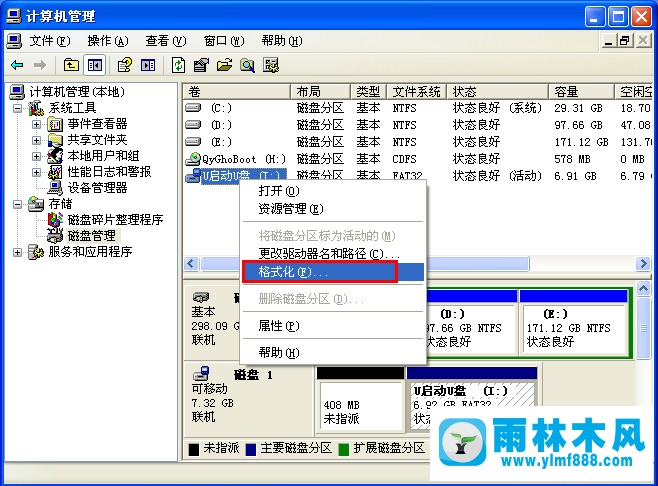This screenshot has height=486, width=658.
Task: Select the (E:) 171.12 GB partition block
Action: coord(574,322)
